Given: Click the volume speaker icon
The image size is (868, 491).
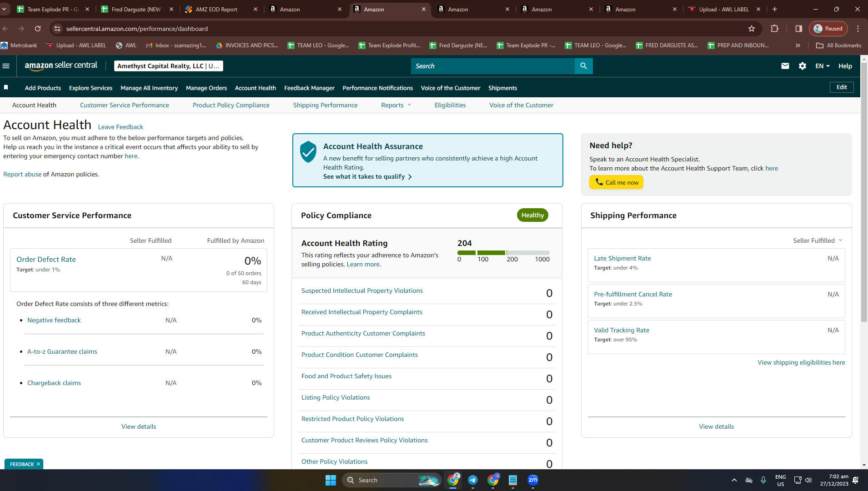Looking at the screenshot, I should point(808,480).
